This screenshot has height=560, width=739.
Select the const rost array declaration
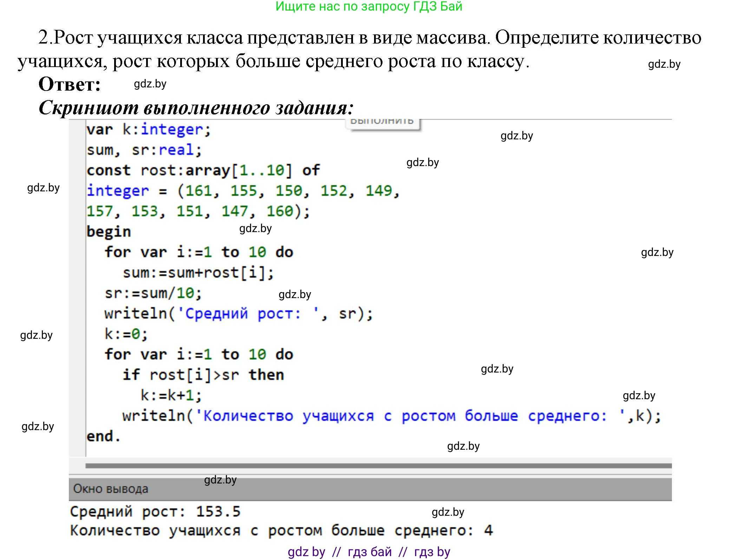point(204,170)
